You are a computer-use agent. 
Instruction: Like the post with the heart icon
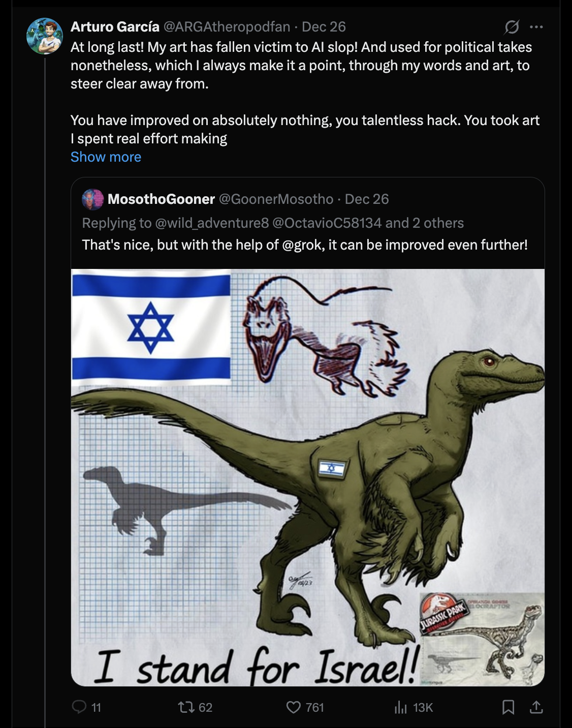coord(294,707)
